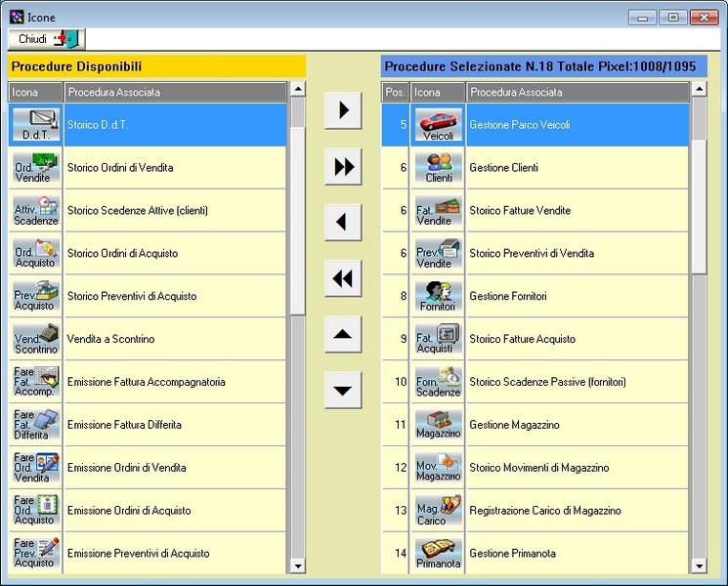Select the Ord. Vendite icon
The height and width of the screenshot is (586, 728).
(x=36, y=167)
